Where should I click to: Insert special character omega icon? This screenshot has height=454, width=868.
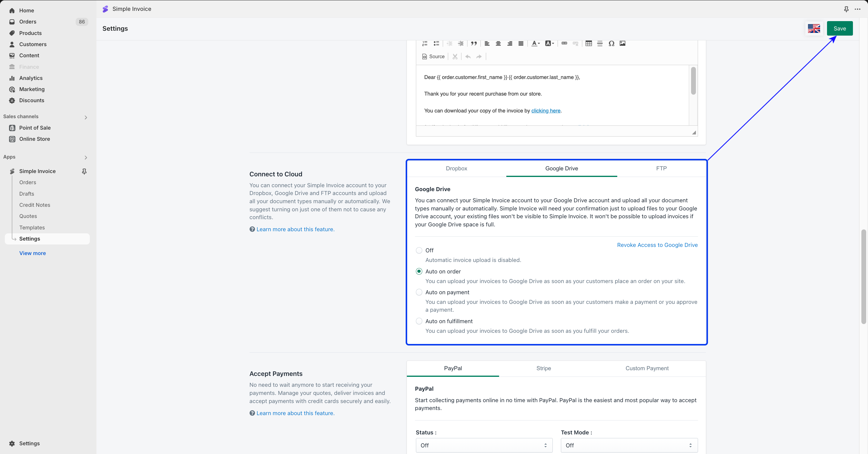coord(611,43)
